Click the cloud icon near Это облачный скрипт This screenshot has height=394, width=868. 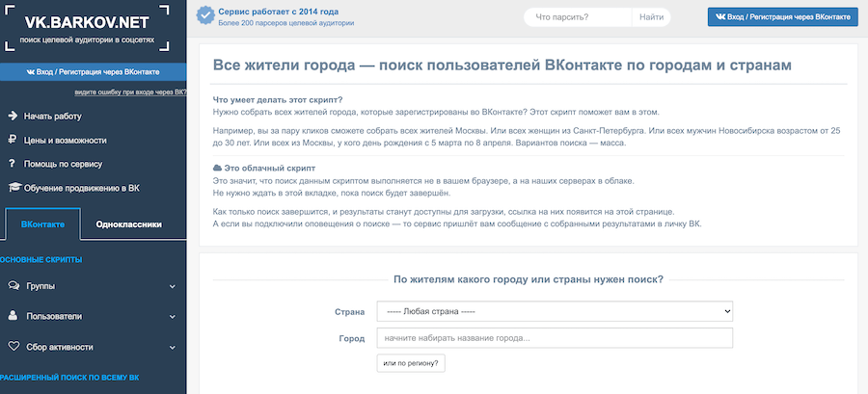(217, 168)
